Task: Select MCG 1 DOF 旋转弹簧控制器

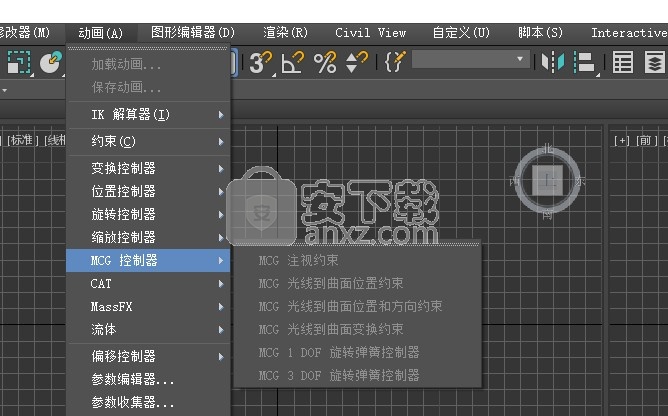Action: click(x=358, y=352)
